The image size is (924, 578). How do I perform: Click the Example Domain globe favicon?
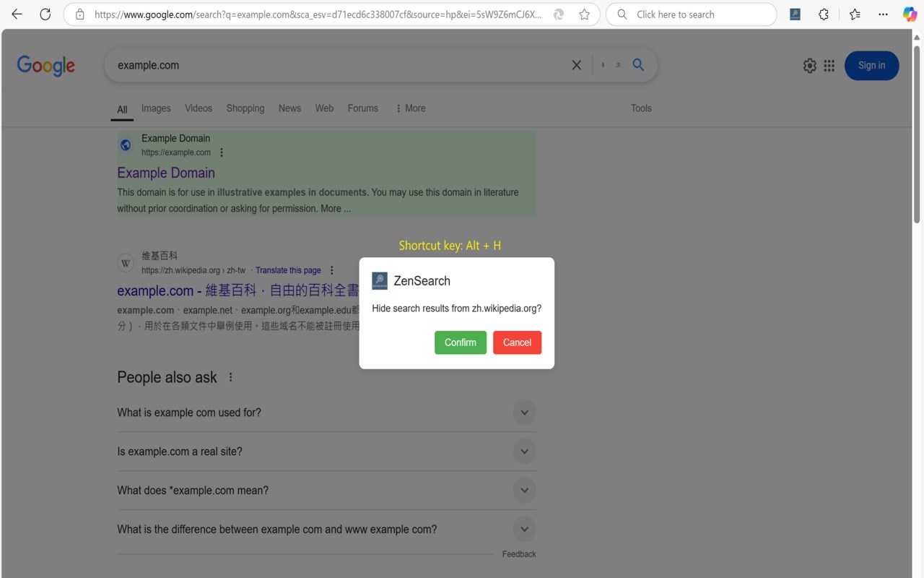[x=126, y=145]
